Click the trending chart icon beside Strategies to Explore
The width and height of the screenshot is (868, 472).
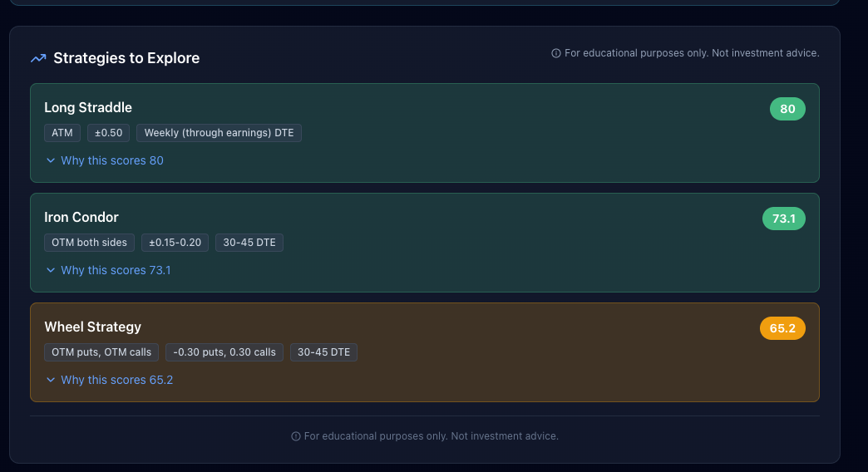tap(37, 58)
